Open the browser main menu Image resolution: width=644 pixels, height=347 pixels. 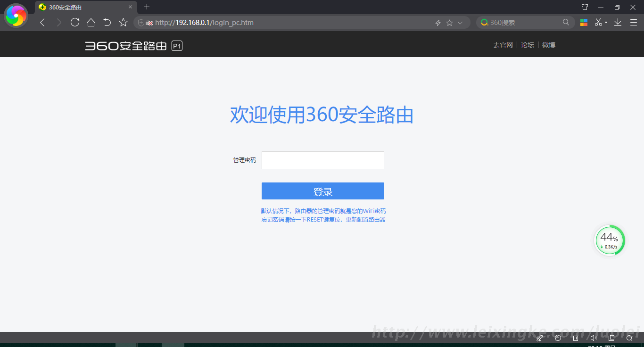coord(633,23)
